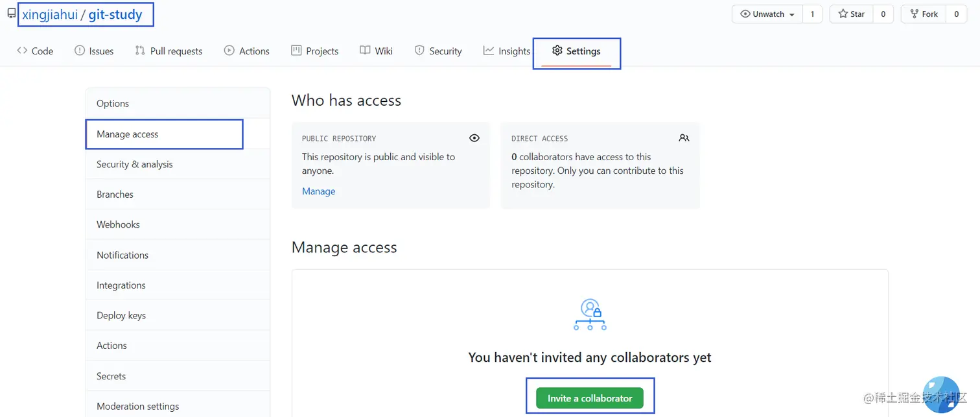Open Moderation settings in sidebar
This screenshot has width=980, height=417.
pyautogui.click(x=178, y=406)
